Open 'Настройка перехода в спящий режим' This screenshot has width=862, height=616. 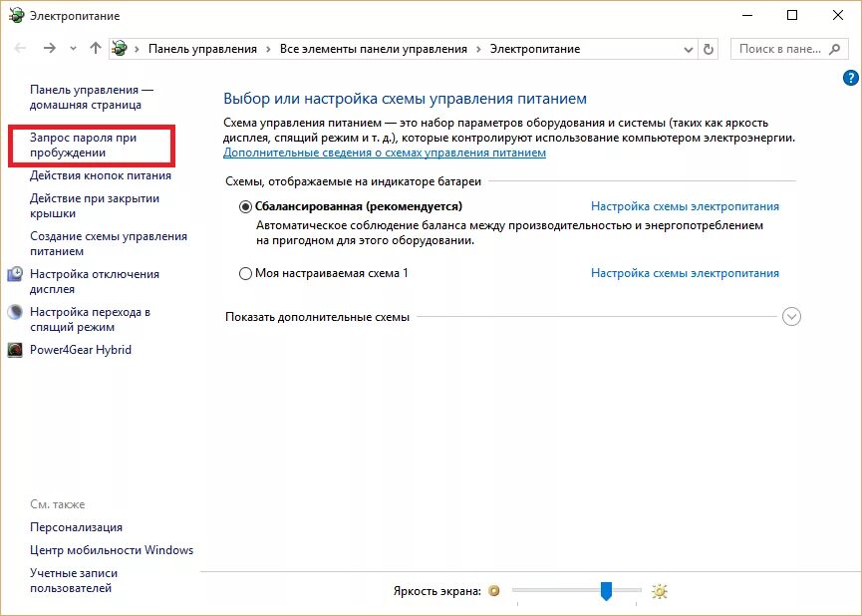pos(90,320)
